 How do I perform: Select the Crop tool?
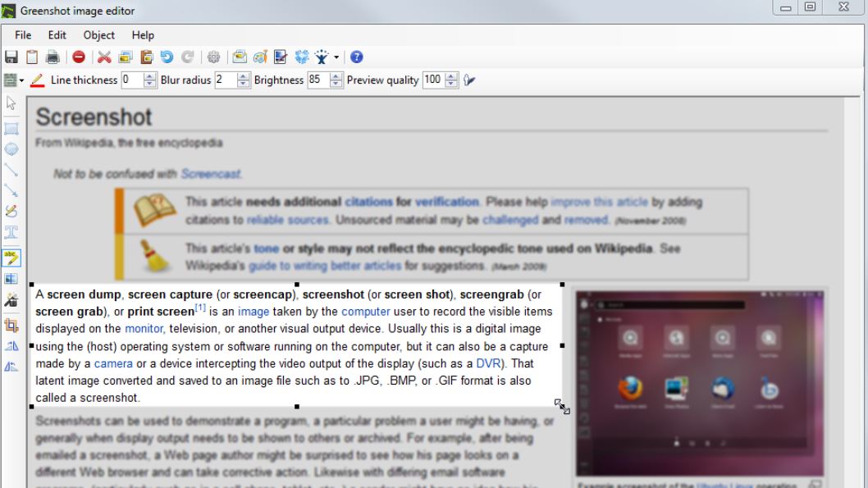tap(11, 326)
